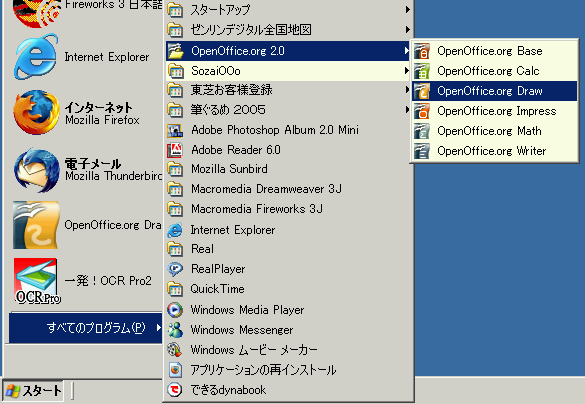Viewport: 585px width, 404px height.
Task: Click the OpenOffice.org Calc icon
Action: click(422, 71)
